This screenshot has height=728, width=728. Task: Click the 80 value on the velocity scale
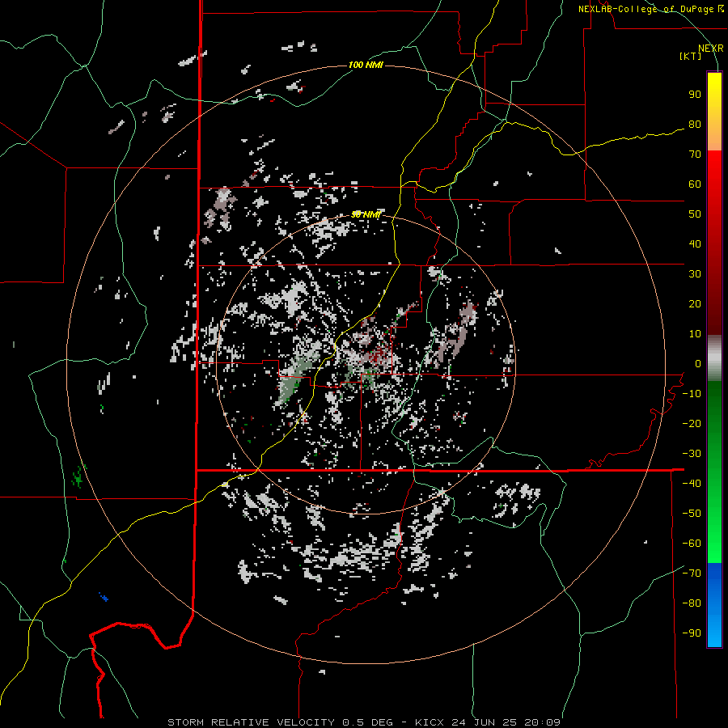[x=695, y=124]
